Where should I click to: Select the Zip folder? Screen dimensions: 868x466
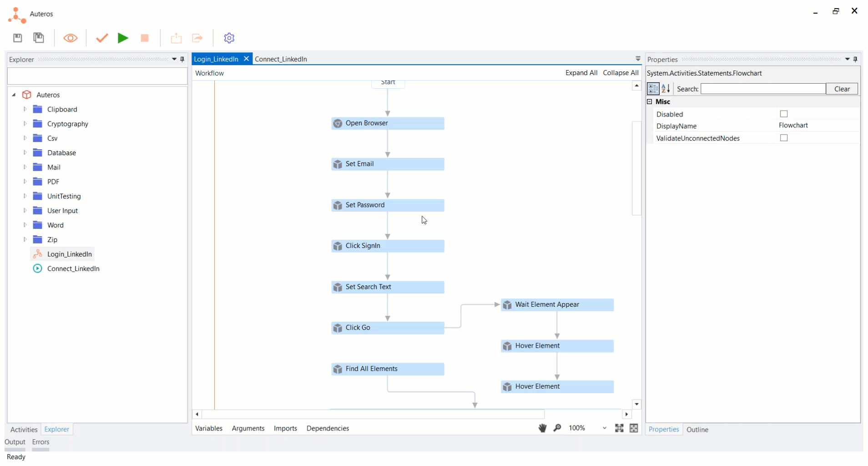(x=52, y=239)
